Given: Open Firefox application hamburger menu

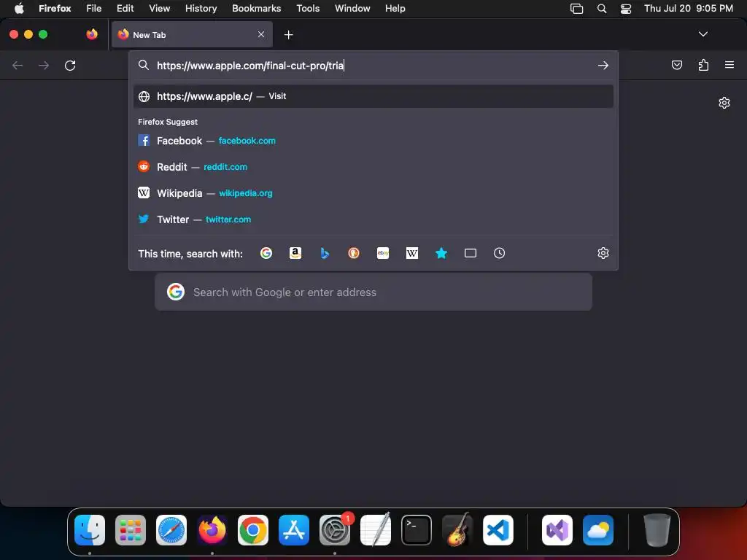Looking at the screenshot, I should coord(729,65).
